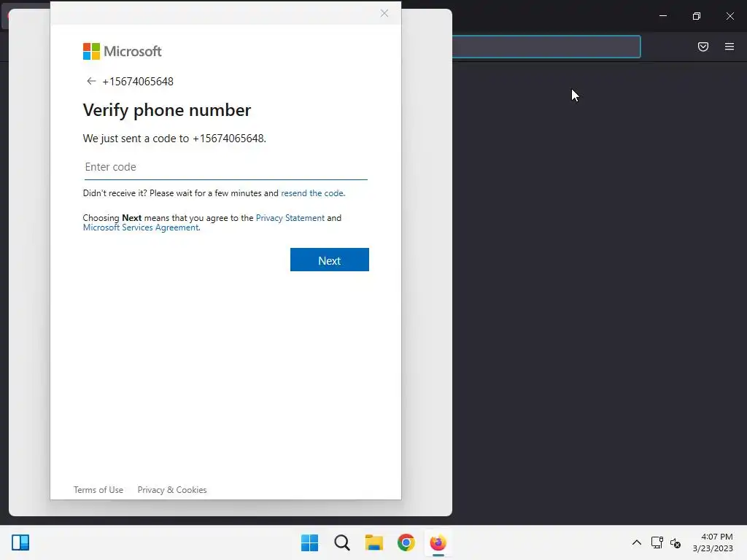Open the Terms of Use footer link
The image size is (747, 560).
point(98,489)
